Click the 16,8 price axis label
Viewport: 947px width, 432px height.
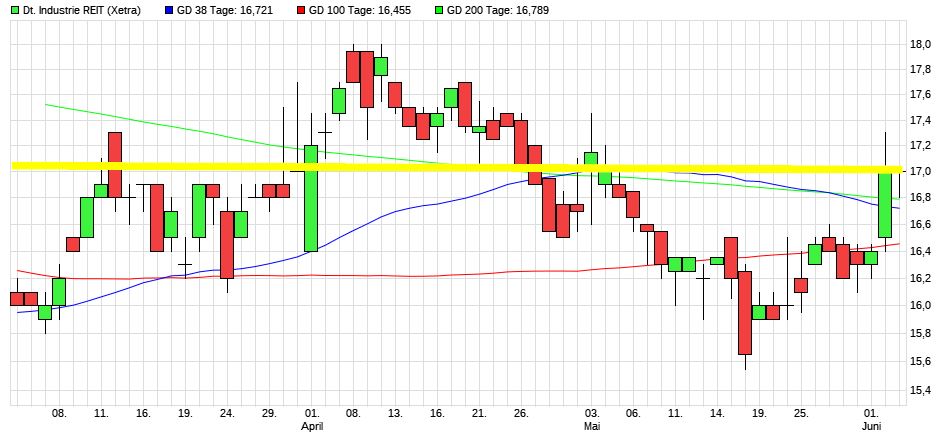[x=920, y=198]
